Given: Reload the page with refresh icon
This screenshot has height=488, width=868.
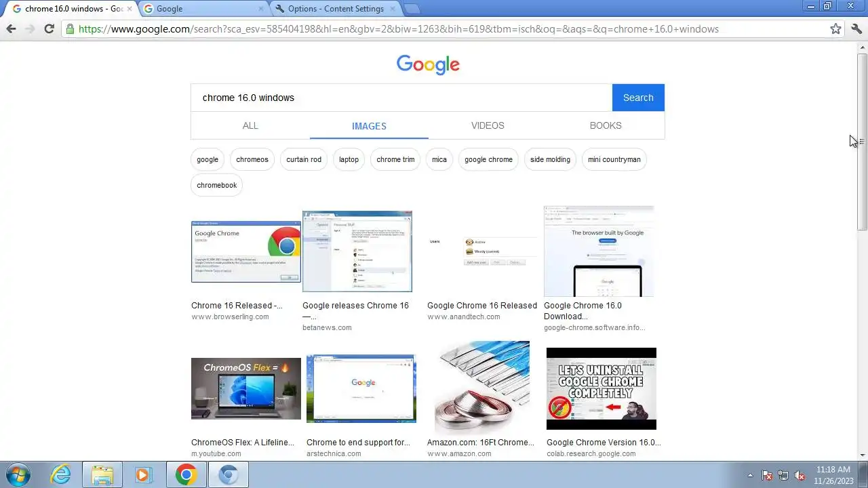Looking at the screenshot, I should (x=49, y=28).
